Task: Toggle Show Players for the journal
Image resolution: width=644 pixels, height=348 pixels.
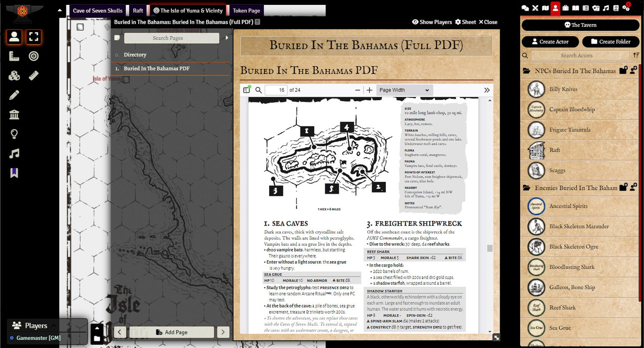Action: click(x=432, y=22)
